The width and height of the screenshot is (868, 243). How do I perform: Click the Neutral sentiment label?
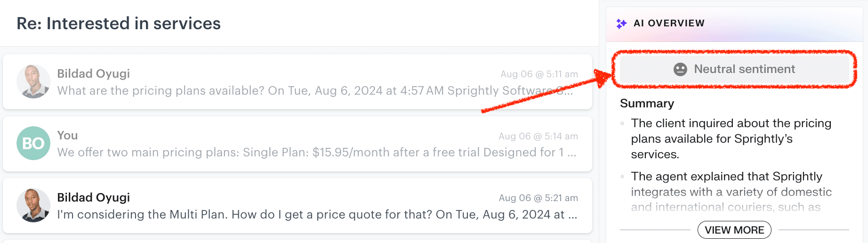click(x=744, y=69)
